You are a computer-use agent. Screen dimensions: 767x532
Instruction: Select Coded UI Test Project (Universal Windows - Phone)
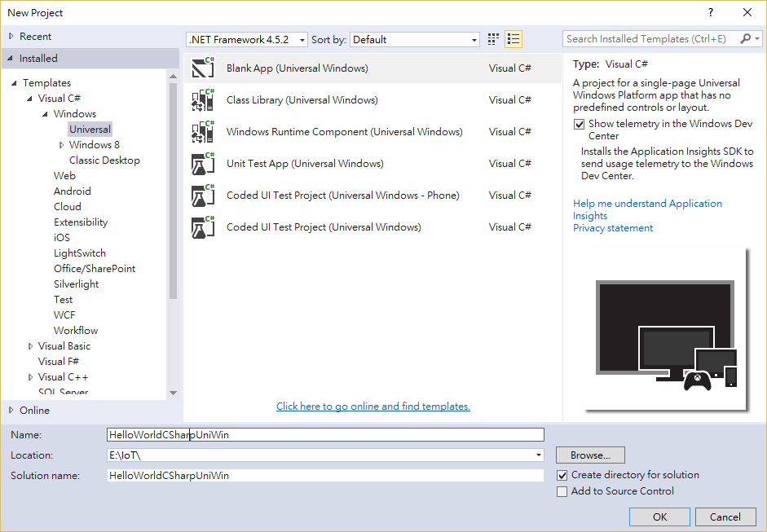[343, 195]
